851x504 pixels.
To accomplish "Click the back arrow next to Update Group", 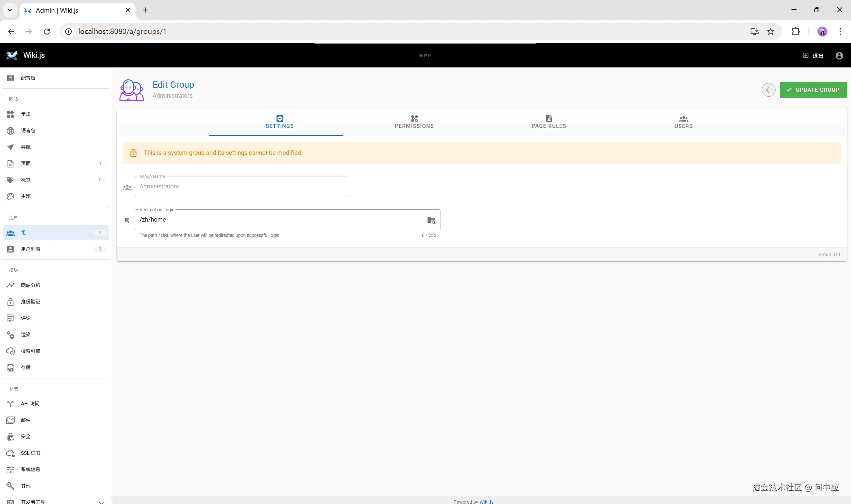I will click(x=768, y=90).
